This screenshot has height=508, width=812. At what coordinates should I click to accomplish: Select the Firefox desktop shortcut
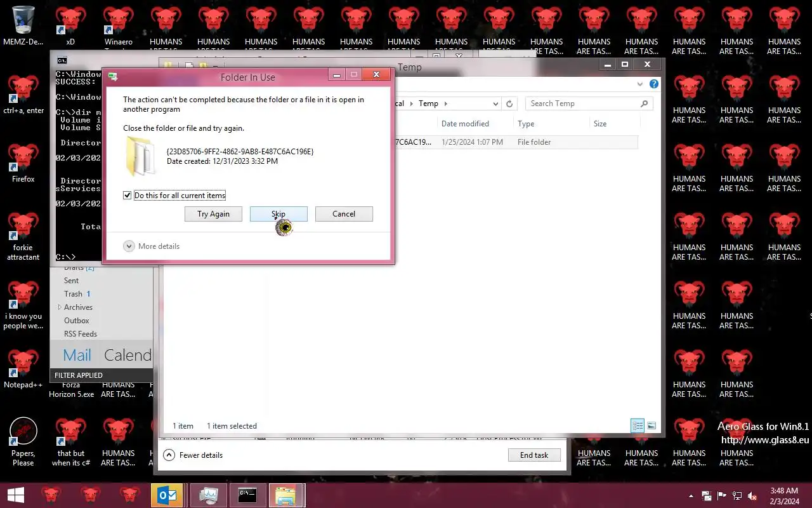[x=23, y=164]
